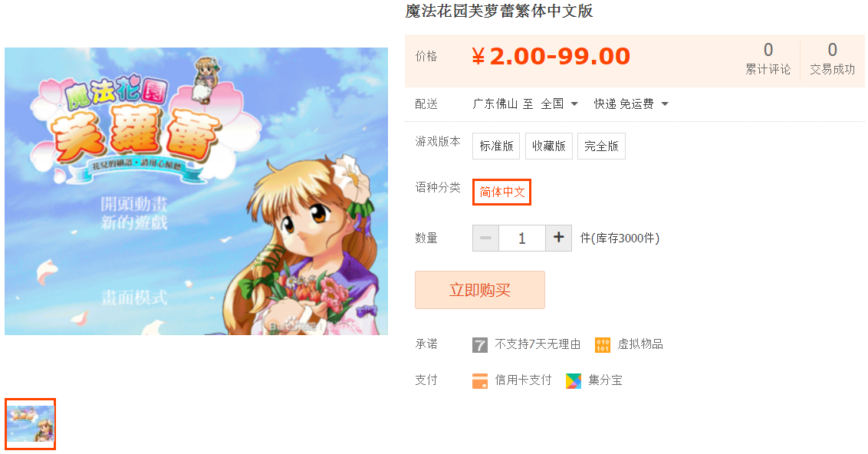Click the credit card payment icon
Viewport: 868px width, 454px height.
click(x=479, y=381)
